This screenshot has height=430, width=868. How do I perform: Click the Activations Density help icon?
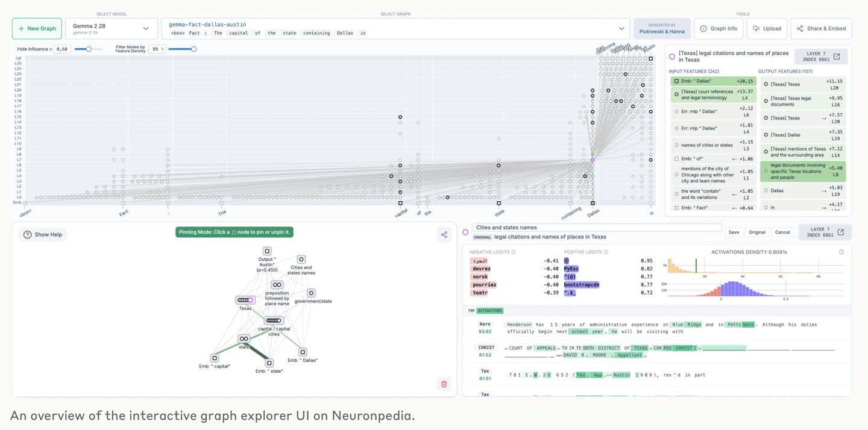point(841,252)
